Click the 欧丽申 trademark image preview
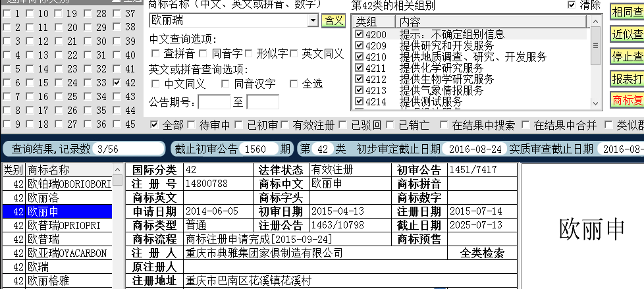644x289 pixels. [x=592, y=228]
